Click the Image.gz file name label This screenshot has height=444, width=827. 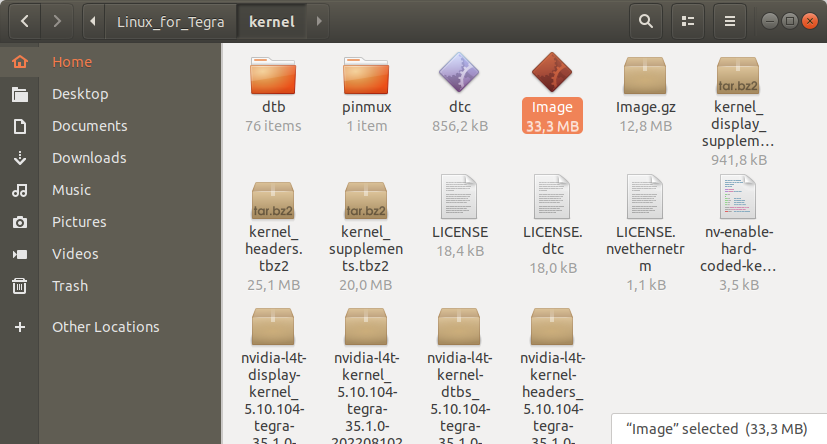646,107
